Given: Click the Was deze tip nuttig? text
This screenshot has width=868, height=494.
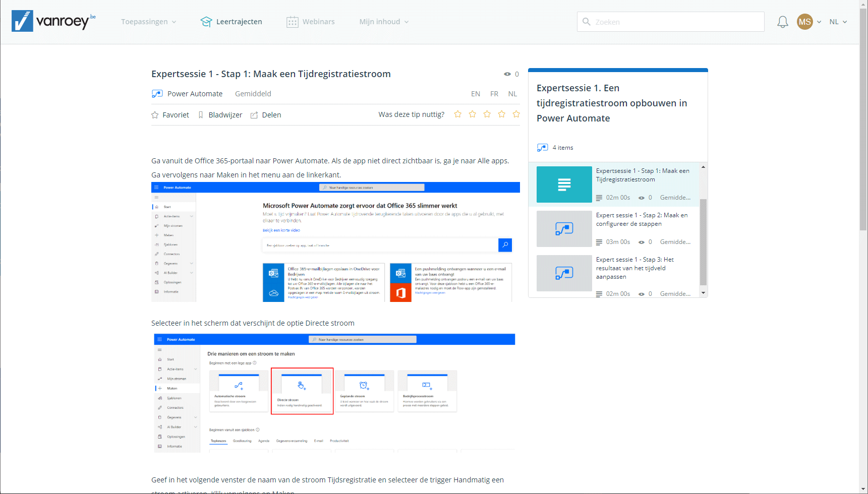Looking at the screenshot, I should [412, 114].
